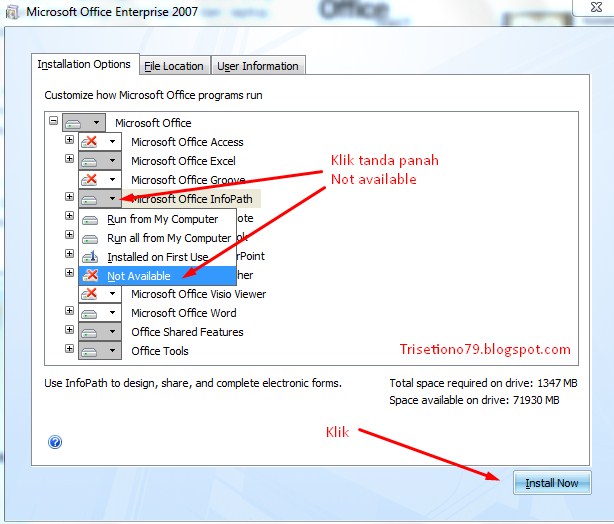
Task: Click red X icon beside Groove
Action: point(90,179)
